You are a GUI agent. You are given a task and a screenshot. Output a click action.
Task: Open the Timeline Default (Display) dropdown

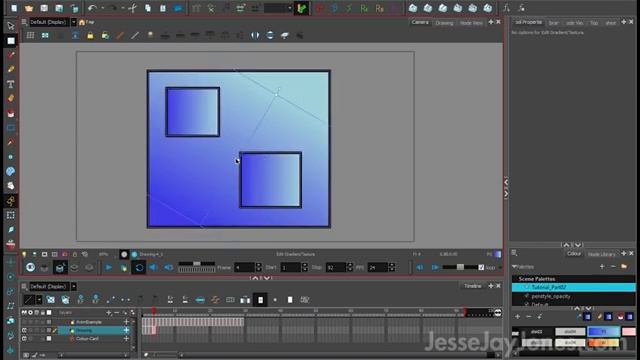pyautogui.click(x=73, y=287)
